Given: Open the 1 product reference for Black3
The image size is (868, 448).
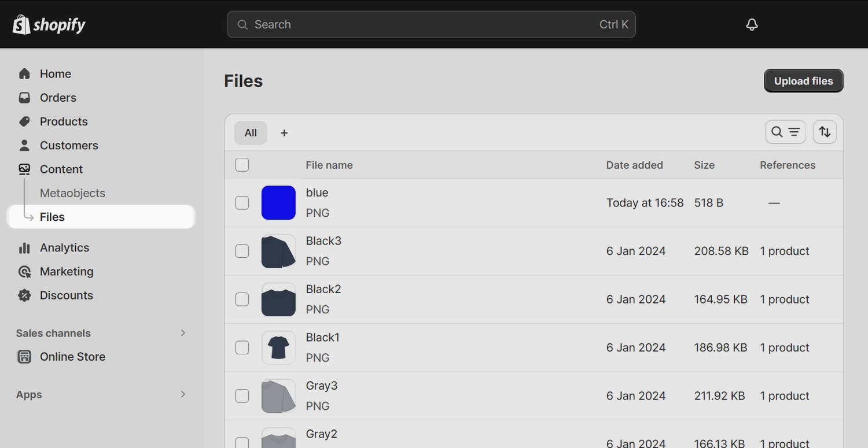Looking at the screenshot, I should pyautogui.click(x=785, y=251).
